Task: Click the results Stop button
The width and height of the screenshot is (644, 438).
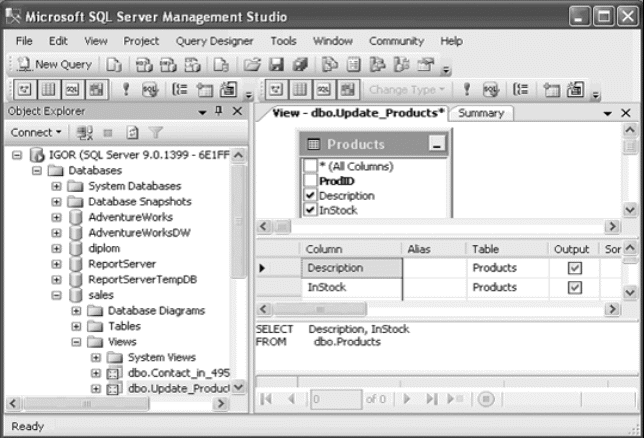Action: [486, 399]
